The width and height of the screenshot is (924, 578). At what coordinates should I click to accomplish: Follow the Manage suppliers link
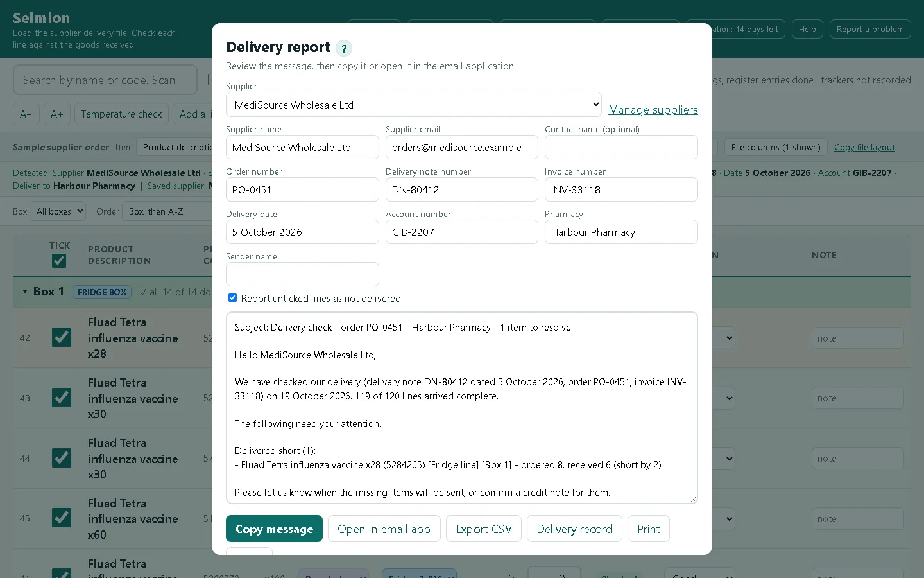click(653, 110)
